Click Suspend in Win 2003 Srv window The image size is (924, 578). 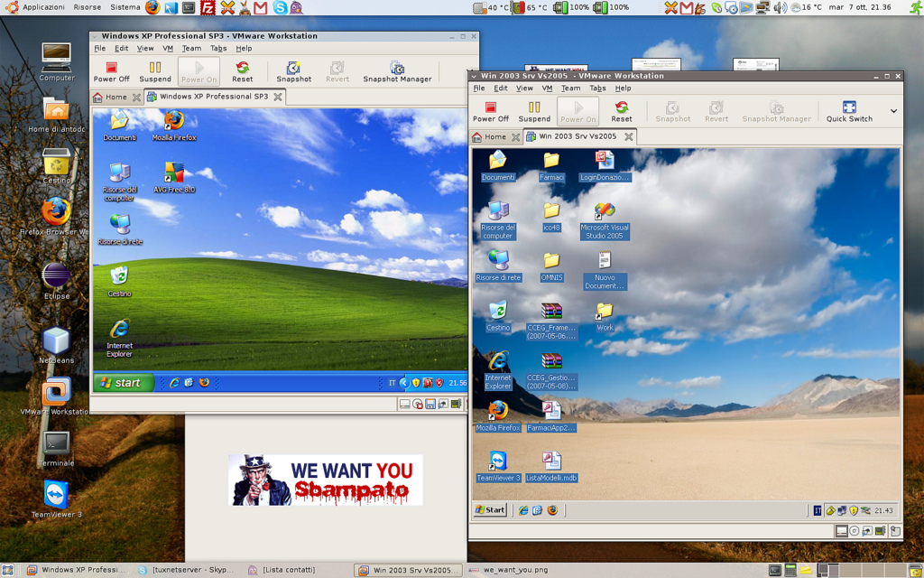[x=534, y=111]
